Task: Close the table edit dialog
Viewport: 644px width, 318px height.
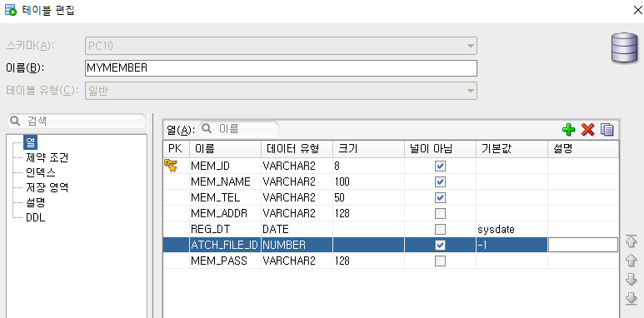Action: pyautogui.click(x=638, y=10)
